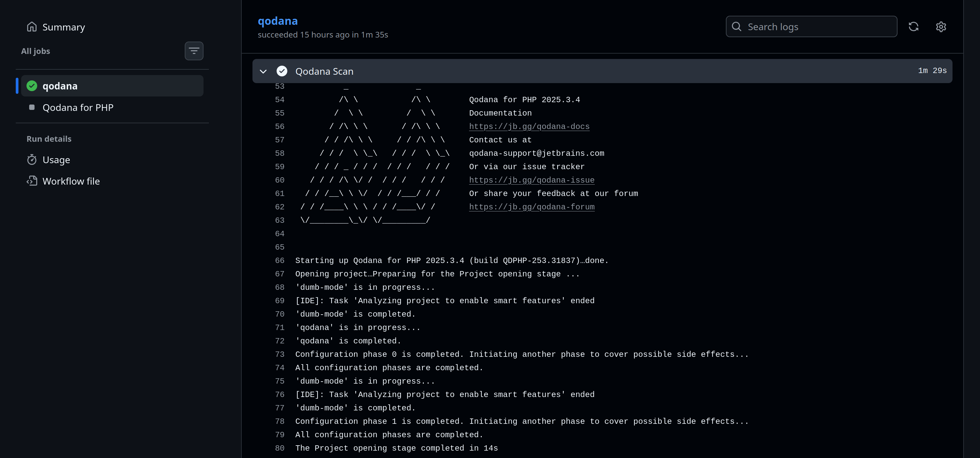980x458 pixels.
Task: Click the Qodana Scan step check icon
Action: pyautogui.click(x=282, y=71)
